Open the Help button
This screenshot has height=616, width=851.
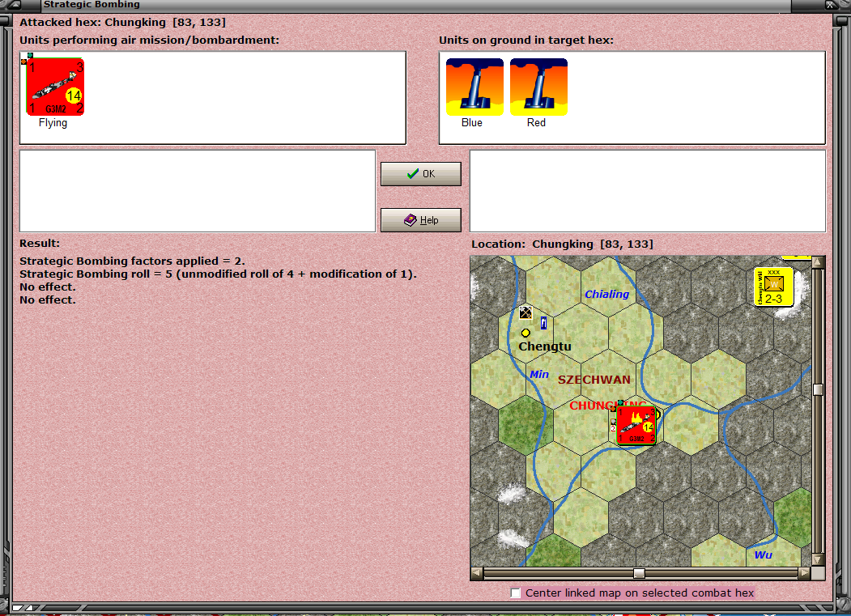tap(420, 220)
